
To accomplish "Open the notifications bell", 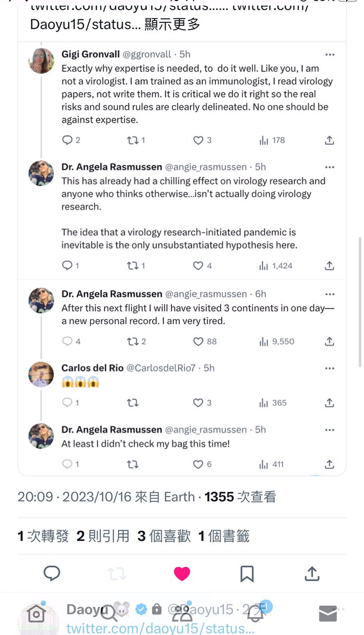I will 256,614.
